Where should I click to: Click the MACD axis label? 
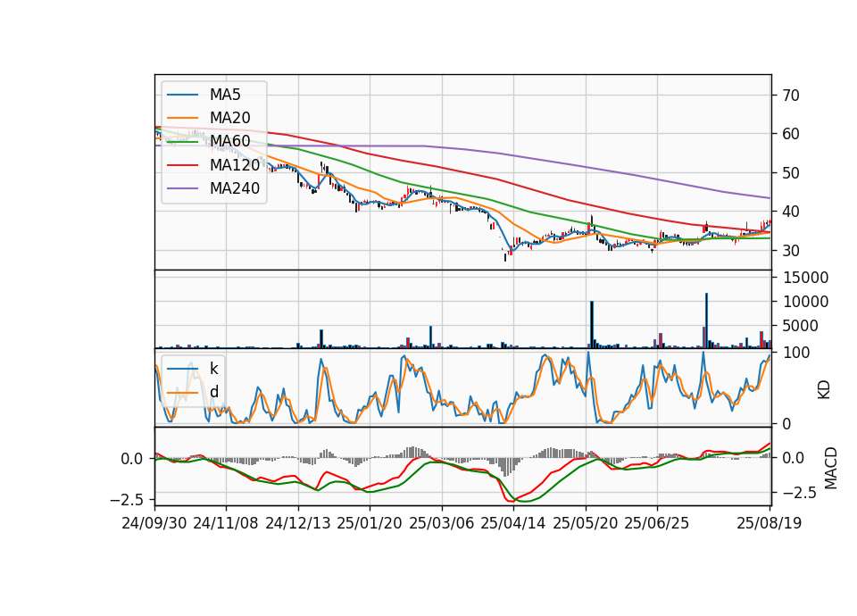831,468
